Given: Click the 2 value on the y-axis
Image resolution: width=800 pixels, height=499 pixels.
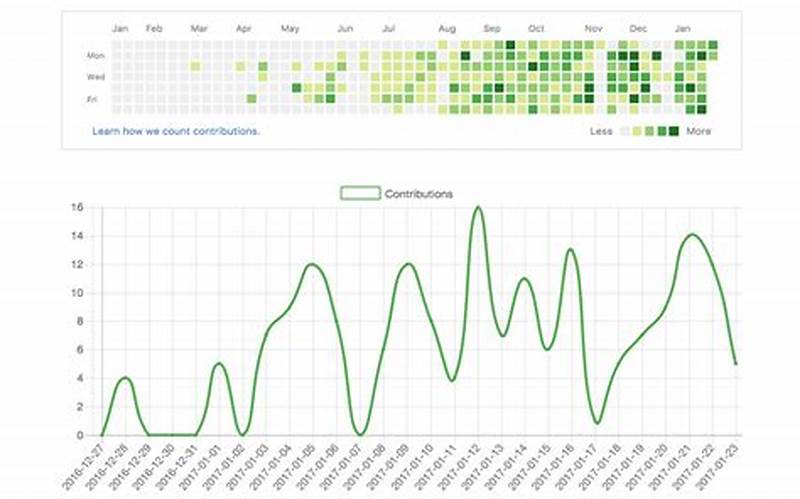Looking at the screenshot, I should tap(80, 407).
